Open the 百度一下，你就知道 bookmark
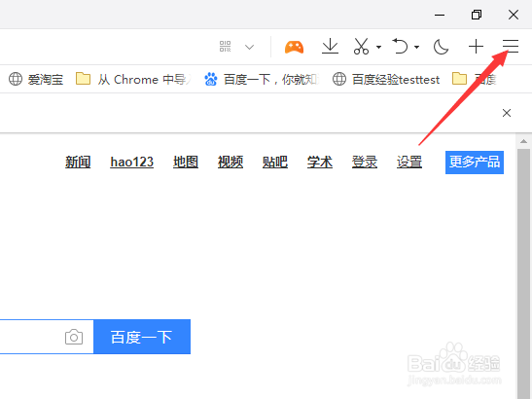 (262, 79)
